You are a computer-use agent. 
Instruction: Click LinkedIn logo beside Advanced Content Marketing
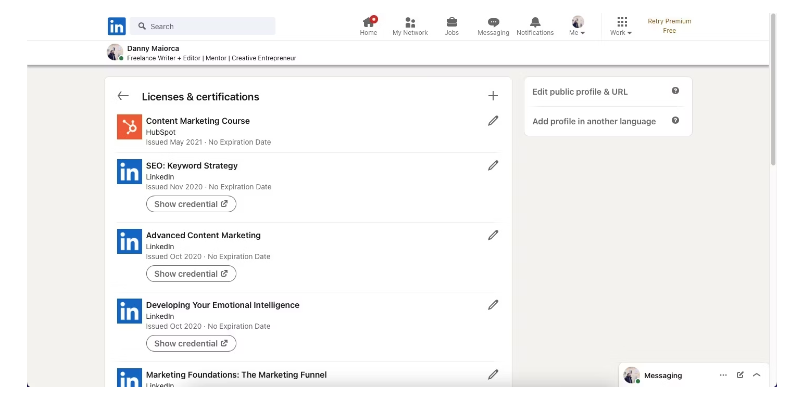(129, 241)
